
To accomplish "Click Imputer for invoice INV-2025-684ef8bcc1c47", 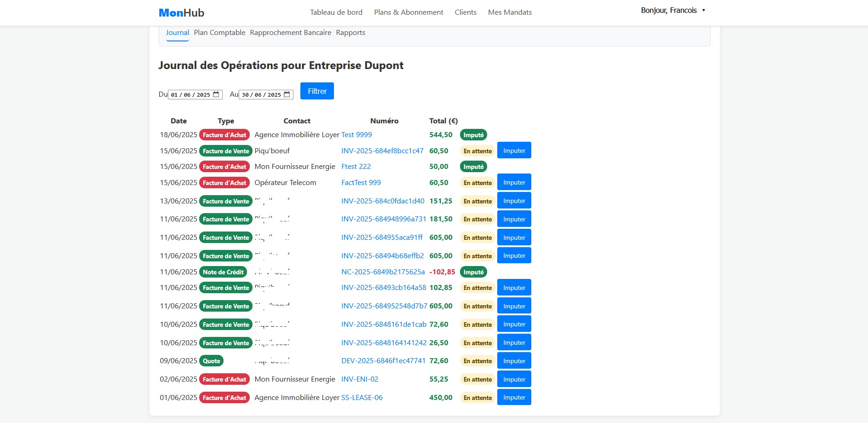I will click(x=514, y=150).
